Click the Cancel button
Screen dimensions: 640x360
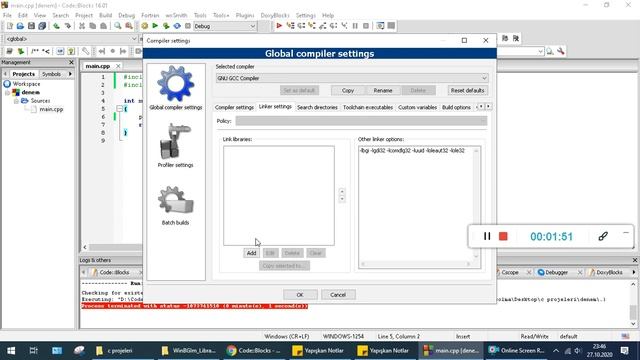(338, 295)
